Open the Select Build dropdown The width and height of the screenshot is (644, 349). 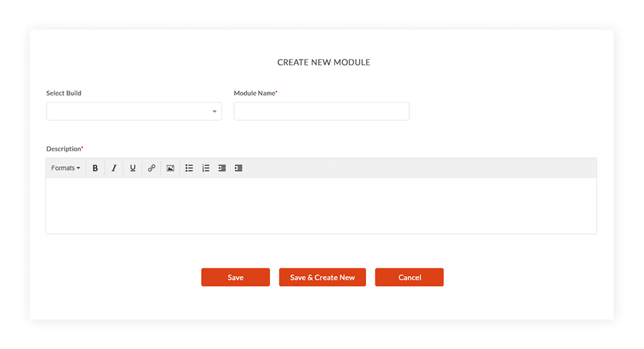coord(134,111)
